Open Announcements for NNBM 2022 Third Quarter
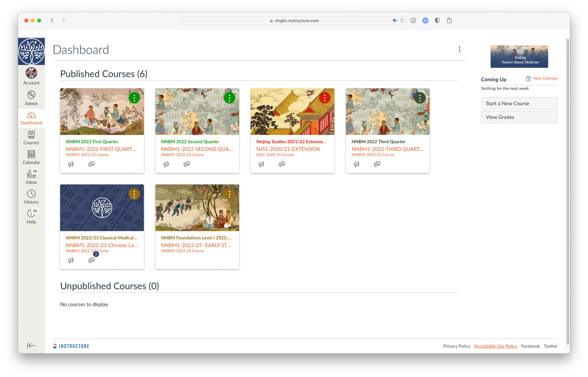This screenshot has height=377, width=588. click(357, 164)
